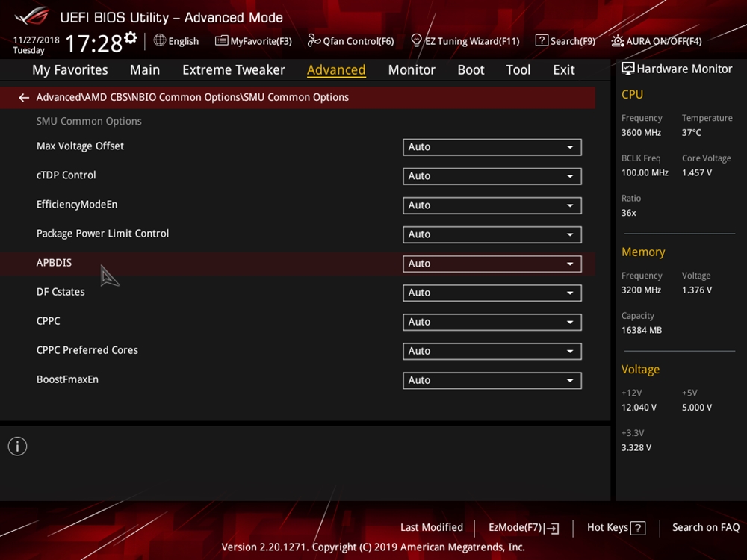
Task: Switch to the Boot tab
Action: click(471, 70)
